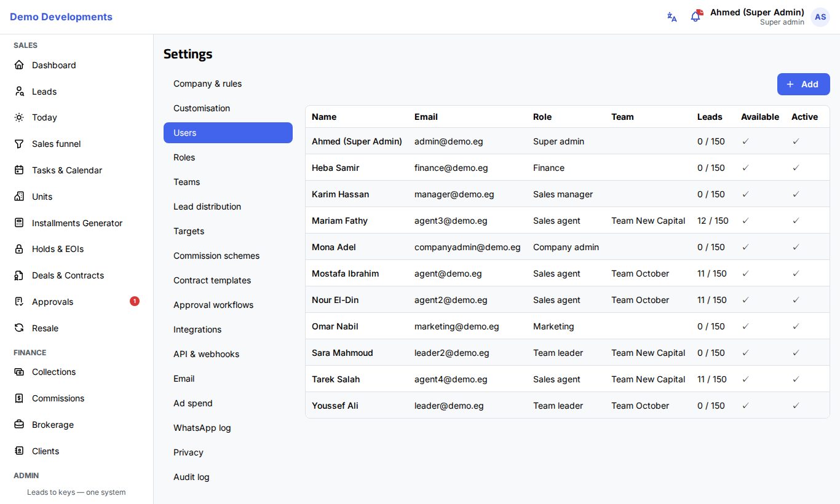The image size is (840, 504).
Task: Click the Dashboard home icon
Action: [x=19, y=65]
